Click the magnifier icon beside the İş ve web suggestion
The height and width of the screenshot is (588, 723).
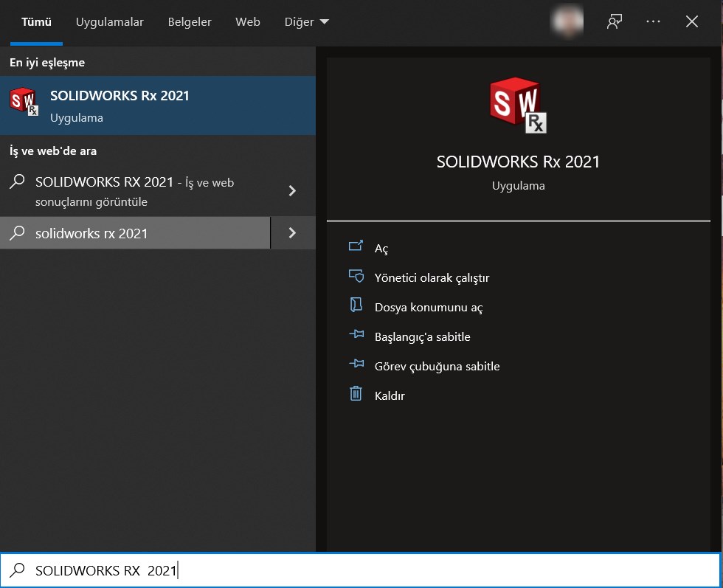click(x=17, y=181)
